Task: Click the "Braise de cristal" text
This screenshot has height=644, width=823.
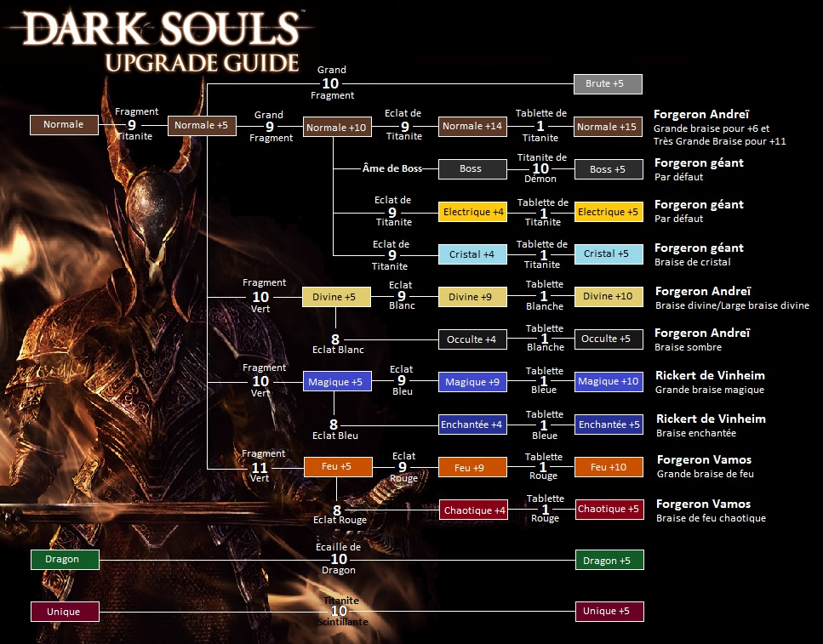Action: pyautogui.click(x=692, y=262)
